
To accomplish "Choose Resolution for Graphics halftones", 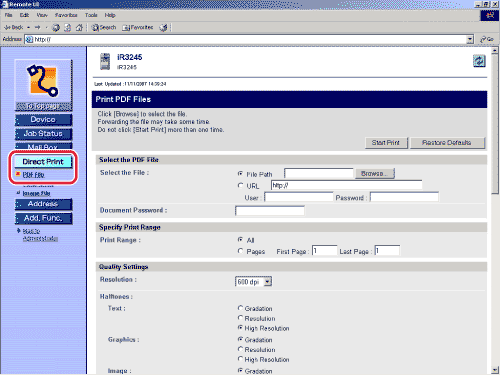I will pyautogui.click(x=240, y=349).
